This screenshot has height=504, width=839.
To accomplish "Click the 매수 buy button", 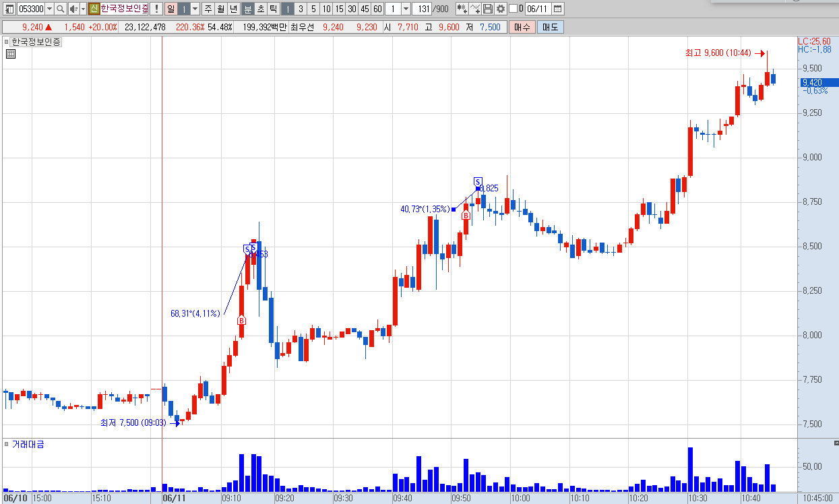I will coord(522,27).
